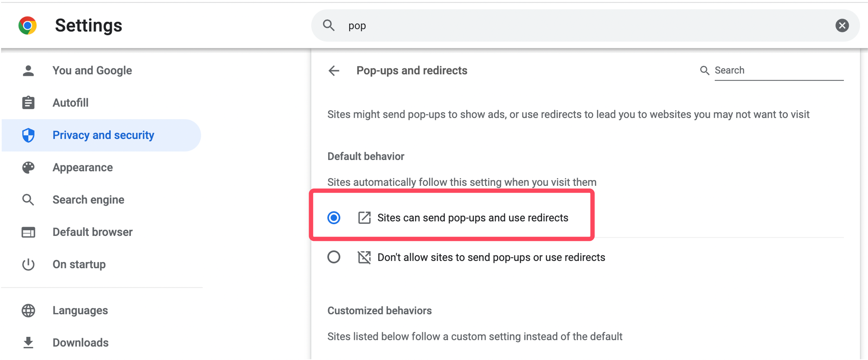Click the main settings search box containing 'pop'
The image size is (868, 360).
[x=573, y=26]
